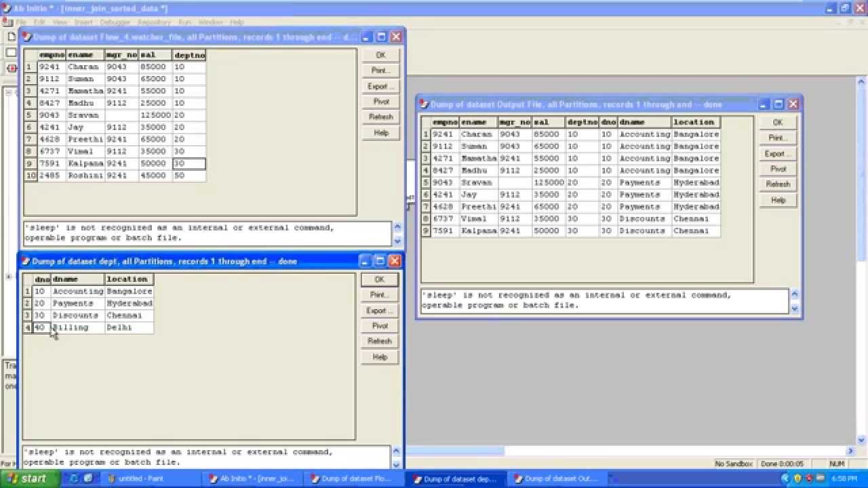Click Pivot in the Output File dump window
This screenshot has width=868, height=488.
coord(778,169)
